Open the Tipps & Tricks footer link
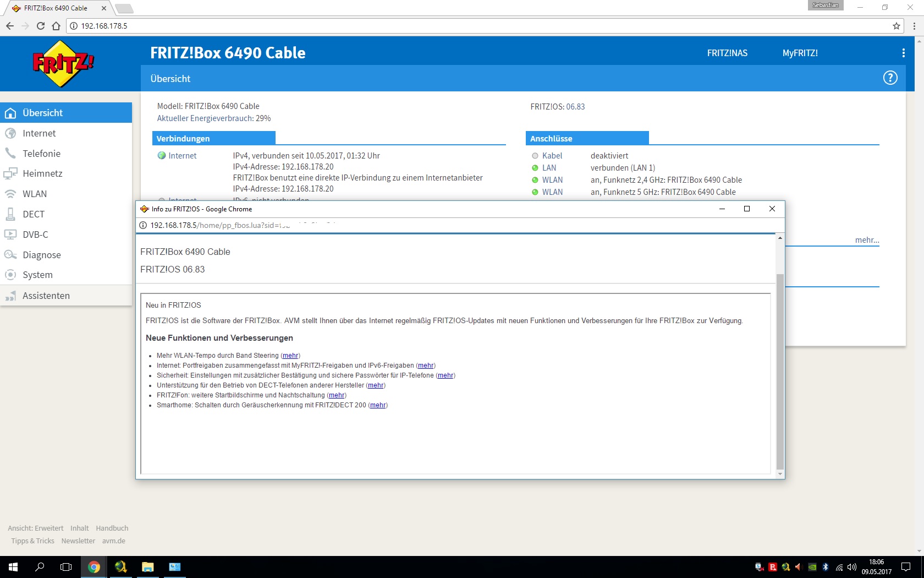 [x=33, y=541]
